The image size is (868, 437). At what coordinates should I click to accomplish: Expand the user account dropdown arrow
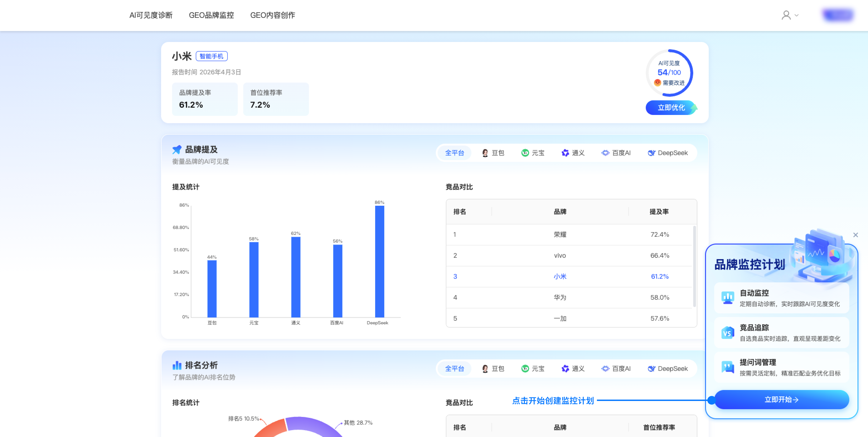[x=797, y=16]
